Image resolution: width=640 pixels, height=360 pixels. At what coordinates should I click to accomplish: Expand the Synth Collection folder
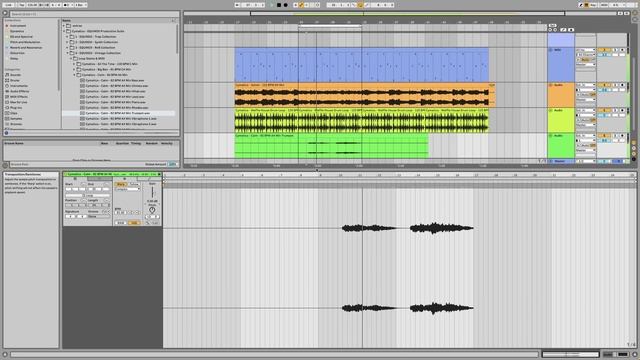pyautogui.click(x=67, y=42)
